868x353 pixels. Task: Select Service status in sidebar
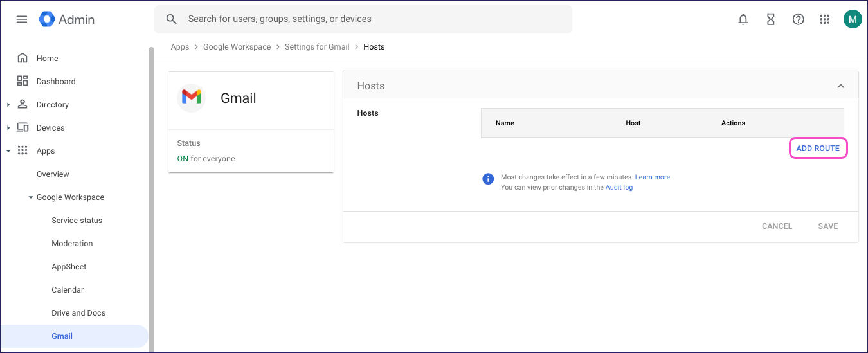pos(77,221)
